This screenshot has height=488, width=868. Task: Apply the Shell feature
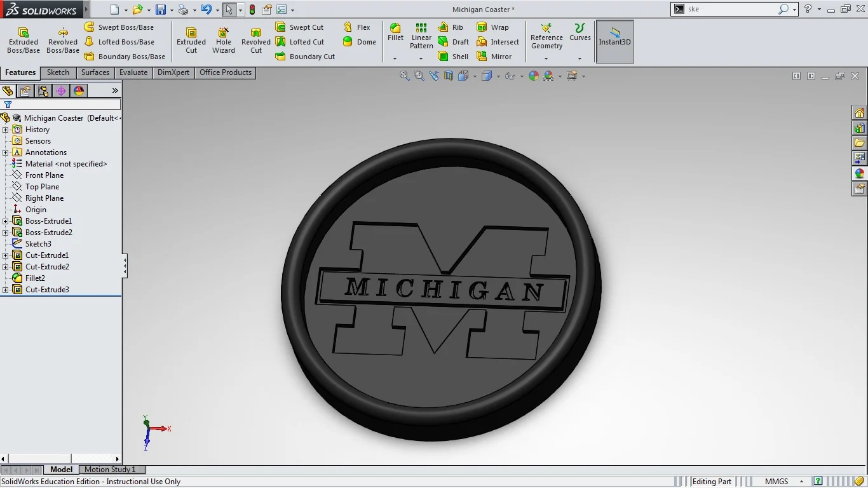(x=453, y=57)
